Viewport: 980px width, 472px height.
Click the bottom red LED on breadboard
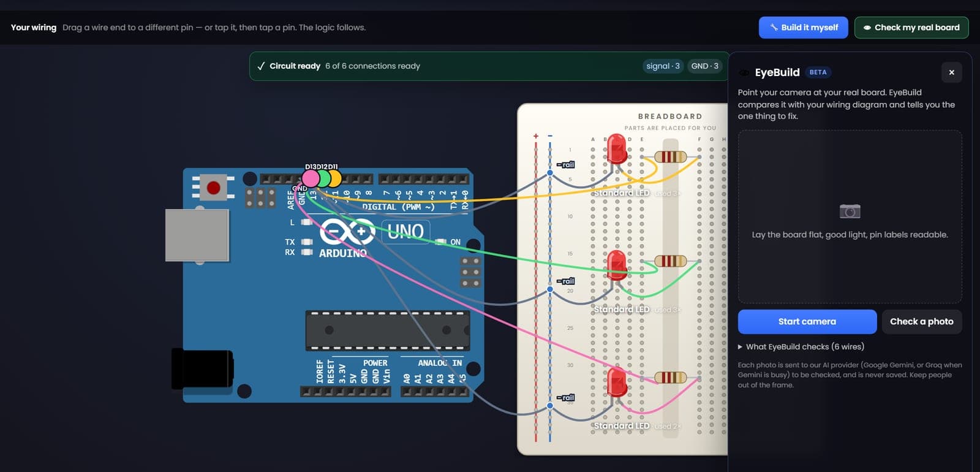pos(617,381)
